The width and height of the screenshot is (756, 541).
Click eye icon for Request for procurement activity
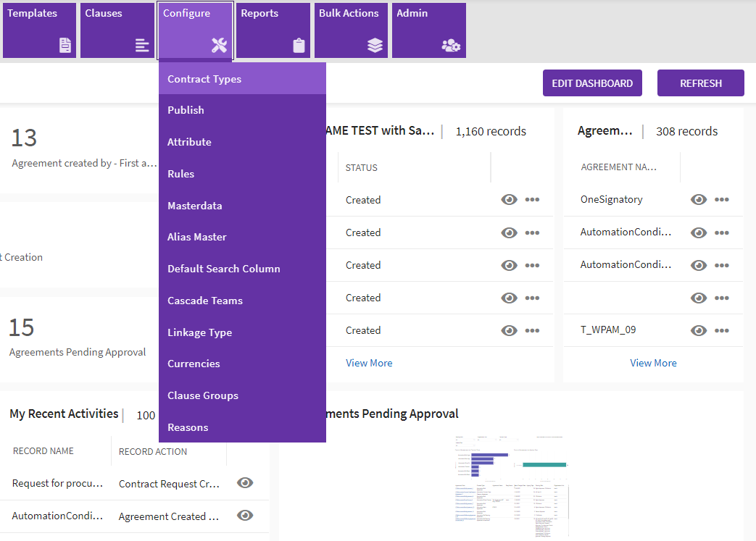click(245, 483)
